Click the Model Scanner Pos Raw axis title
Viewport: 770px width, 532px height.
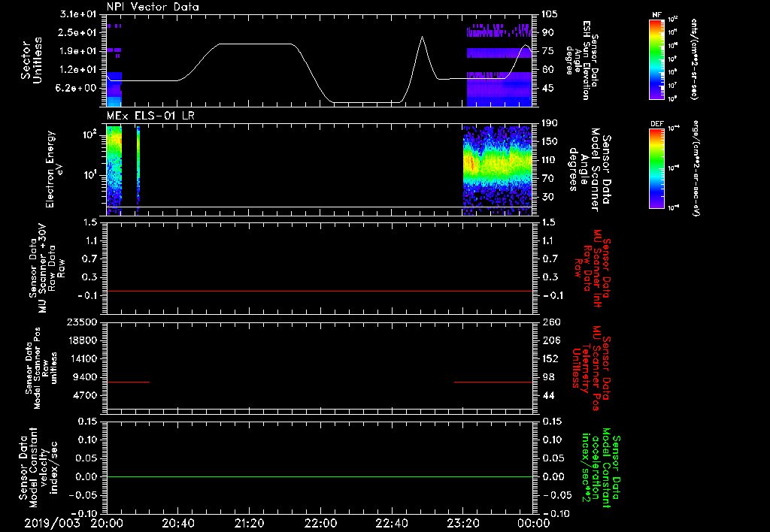(x=41, y=368)
